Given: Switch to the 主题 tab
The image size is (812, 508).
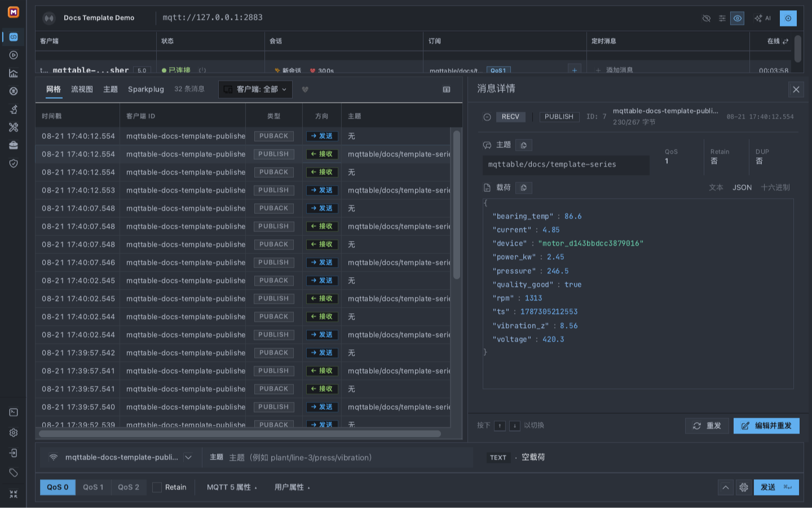Looking at the screenshot, I should pyautogui.click(x=111, y=89).
